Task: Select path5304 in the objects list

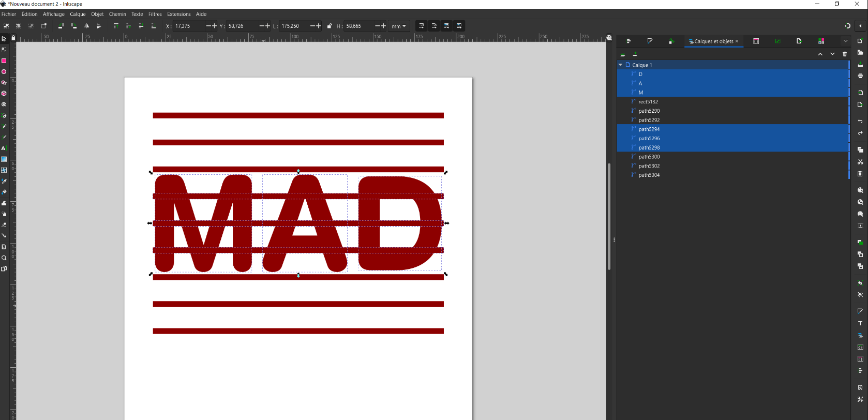Action: pos(733,175)
